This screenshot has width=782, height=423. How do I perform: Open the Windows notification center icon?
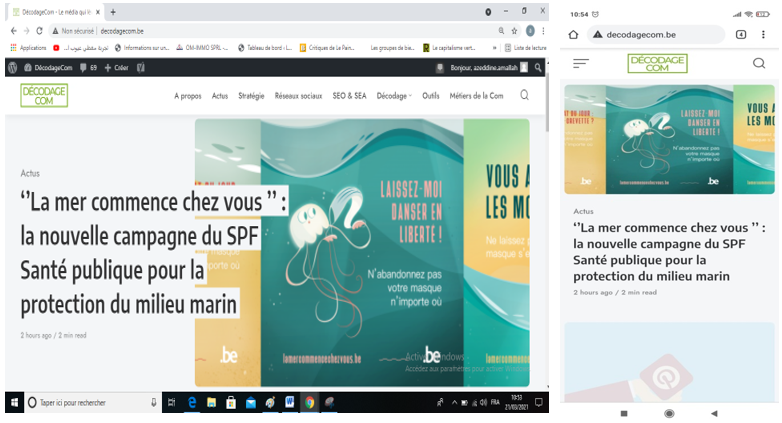(539, 402)
